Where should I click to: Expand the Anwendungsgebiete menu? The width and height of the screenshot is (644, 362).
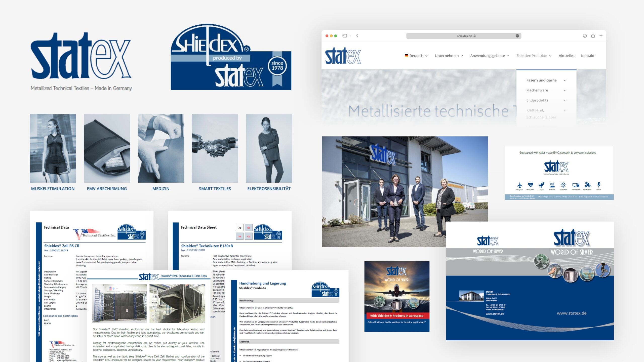click(x=490, y=56)
